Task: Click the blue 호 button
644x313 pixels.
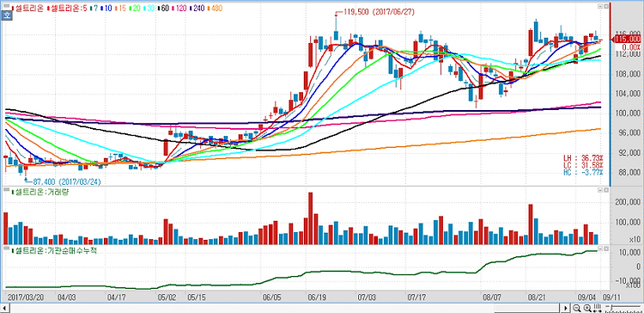Action: pyautogui.click(x=7, y=16)
